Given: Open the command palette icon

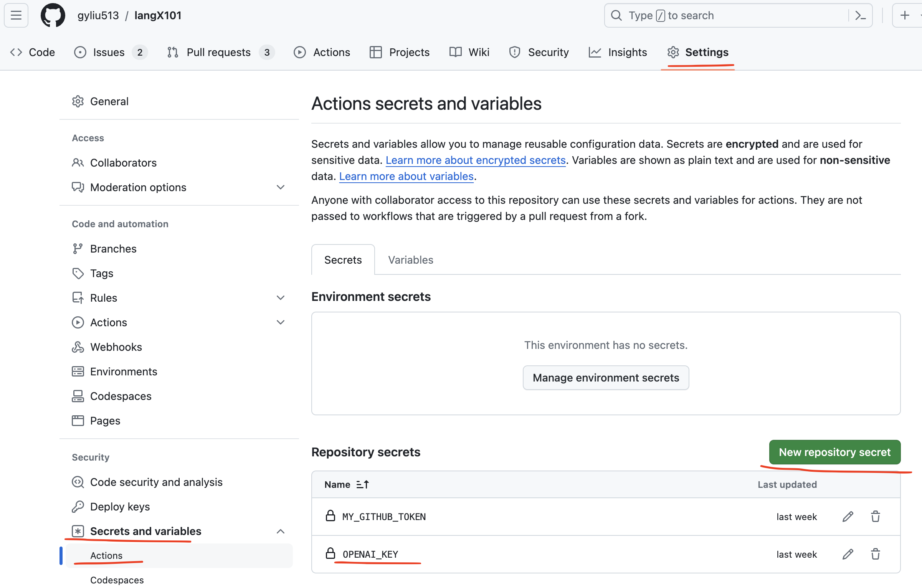Looking at the screenshot, I should (860, 15).
